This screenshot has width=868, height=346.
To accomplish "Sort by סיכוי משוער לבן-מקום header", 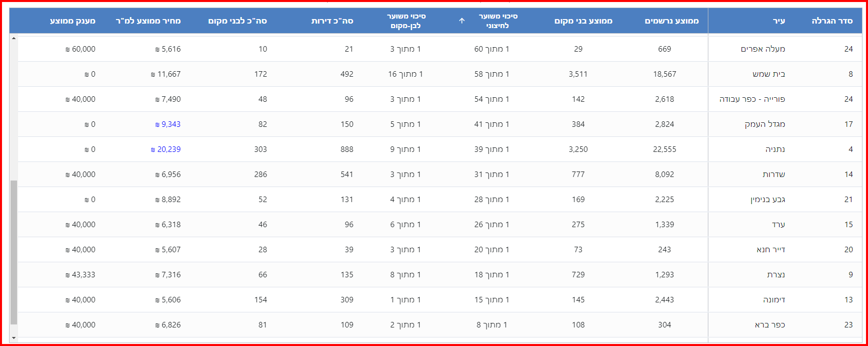I will pos(406,21).
